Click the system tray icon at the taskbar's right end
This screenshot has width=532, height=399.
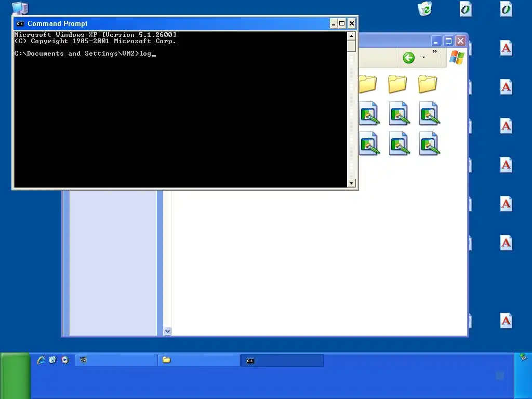point(523,356)
